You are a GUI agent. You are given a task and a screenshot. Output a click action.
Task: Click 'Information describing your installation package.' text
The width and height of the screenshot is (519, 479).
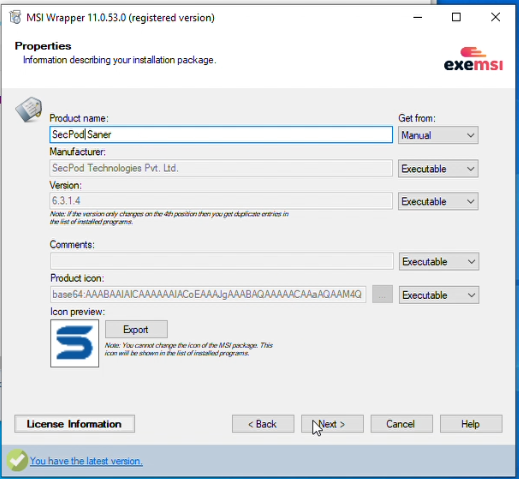[x=120, y=60]
